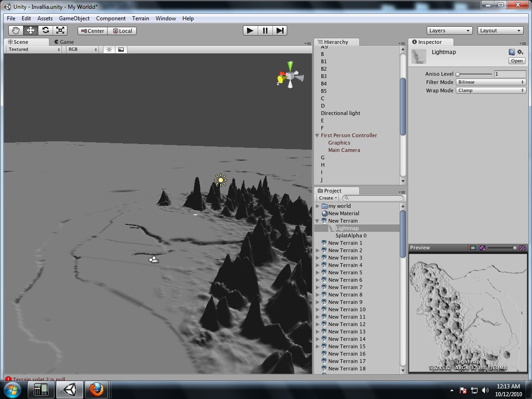
Task: Collapse the First Person Controller hierarchy
Action: click(317, 135)
